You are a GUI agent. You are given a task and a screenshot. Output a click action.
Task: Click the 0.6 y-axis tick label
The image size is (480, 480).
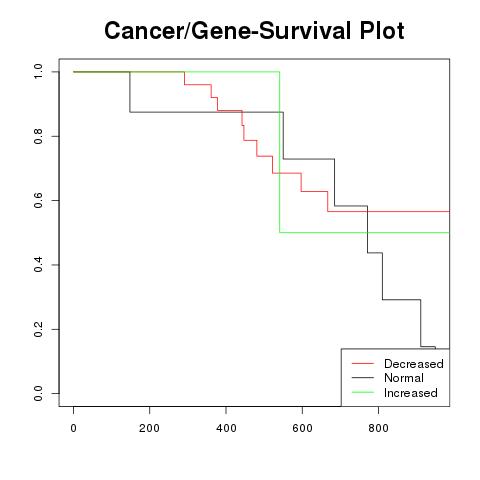tap(38, 200)
